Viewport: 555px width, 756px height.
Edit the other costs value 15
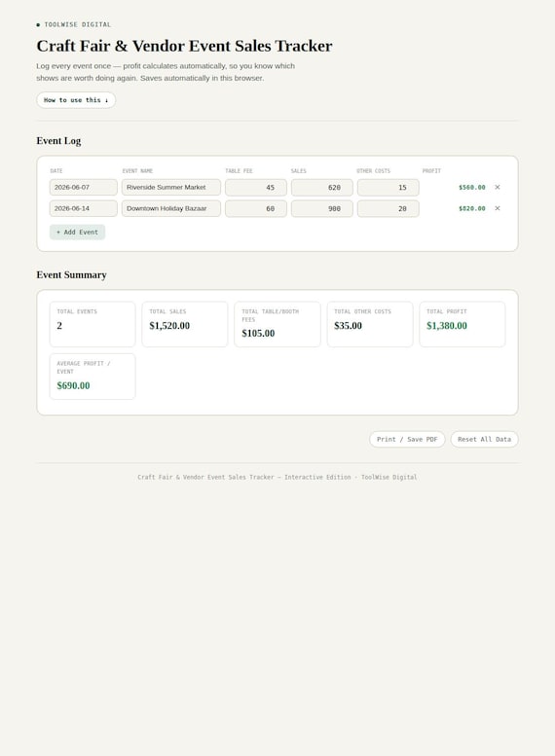point(388,188)
